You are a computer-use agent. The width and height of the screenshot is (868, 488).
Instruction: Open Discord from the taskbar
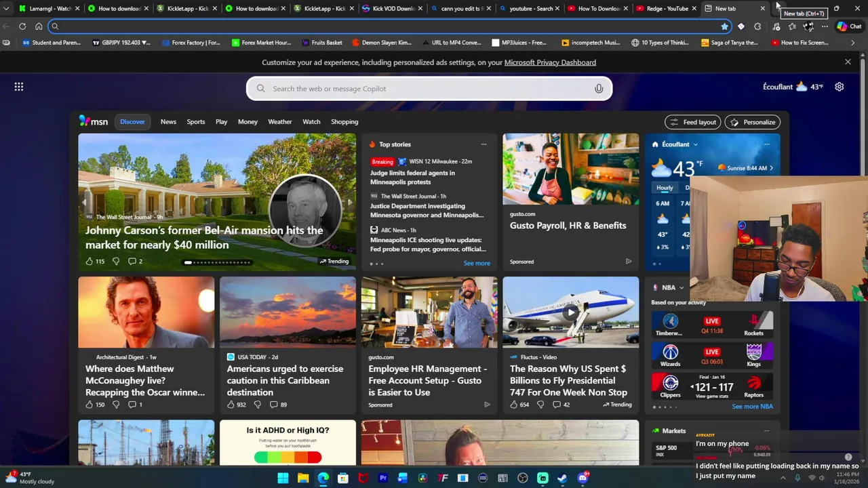point(583,479)
